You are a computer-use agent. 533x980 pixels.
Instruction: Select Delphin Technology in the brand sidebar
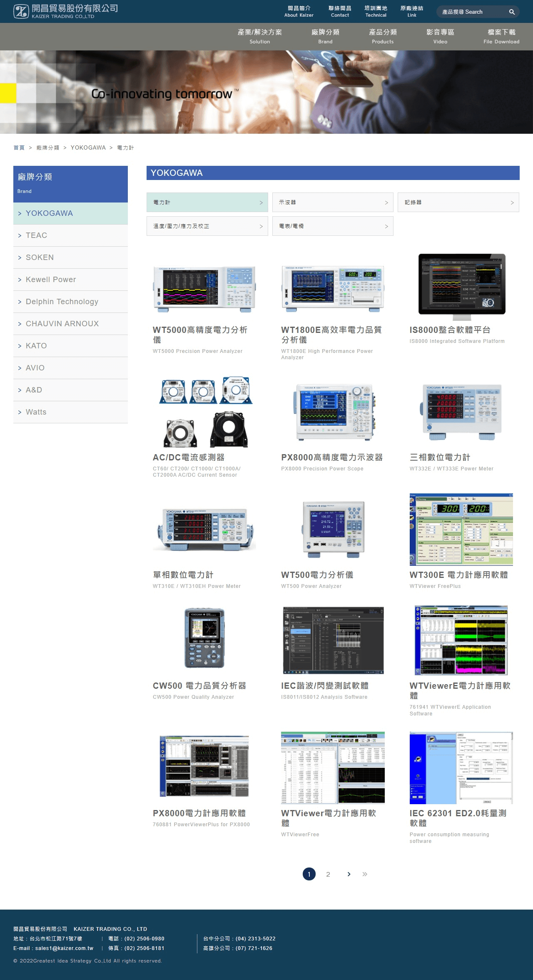(x=70, y=302)
